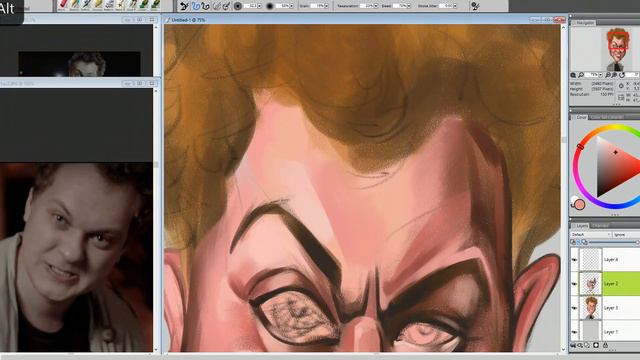Click the additional color swatch behind main color
Screen dimensions: 640x360
(573, 200)
